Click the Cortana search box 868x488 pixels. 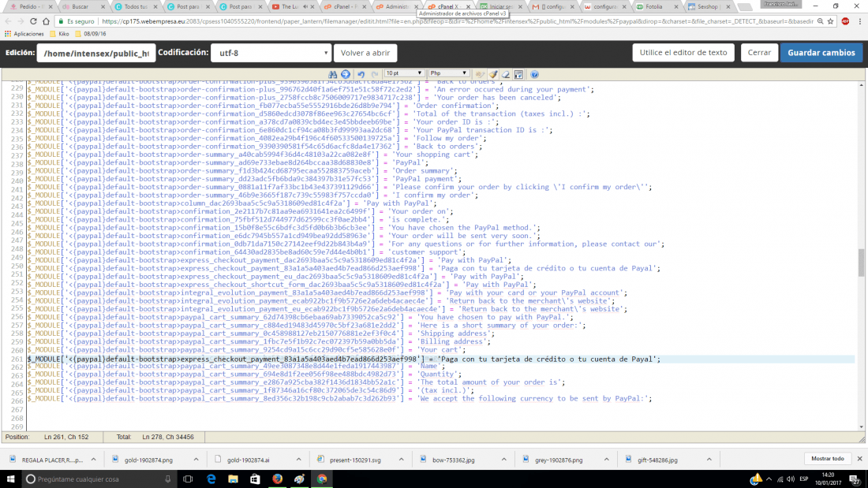98,479
